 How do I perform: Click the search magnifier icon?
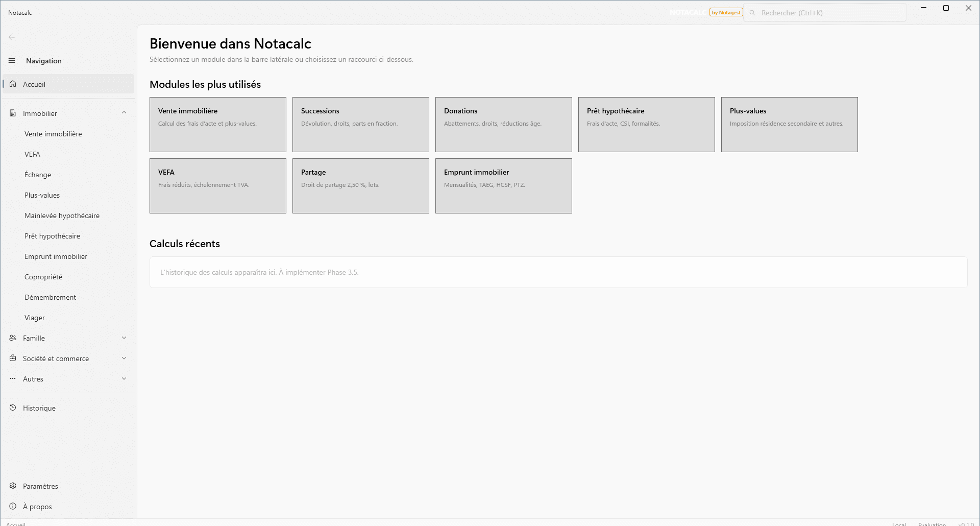tap(752, 13)
